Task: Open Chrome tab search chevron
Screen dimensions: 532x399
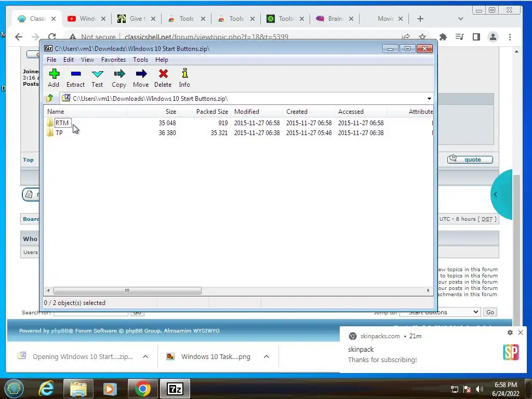Action: click(460, 19)
